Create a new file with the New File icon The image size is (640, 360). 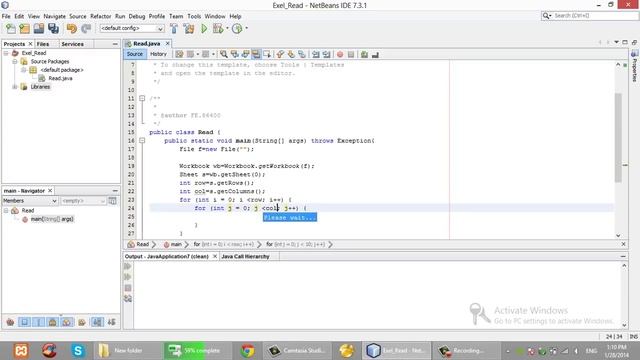point(11,29)
